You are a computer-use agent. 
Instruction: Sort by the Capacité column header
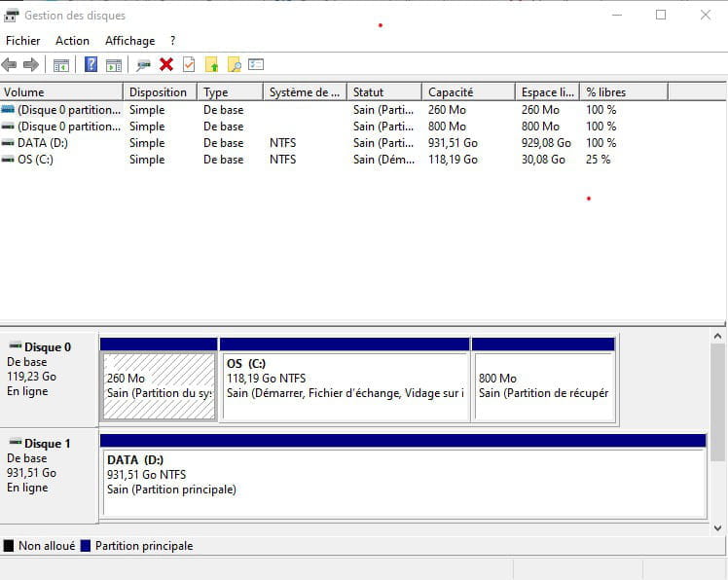pyautogui.click(x=468, y=91)
